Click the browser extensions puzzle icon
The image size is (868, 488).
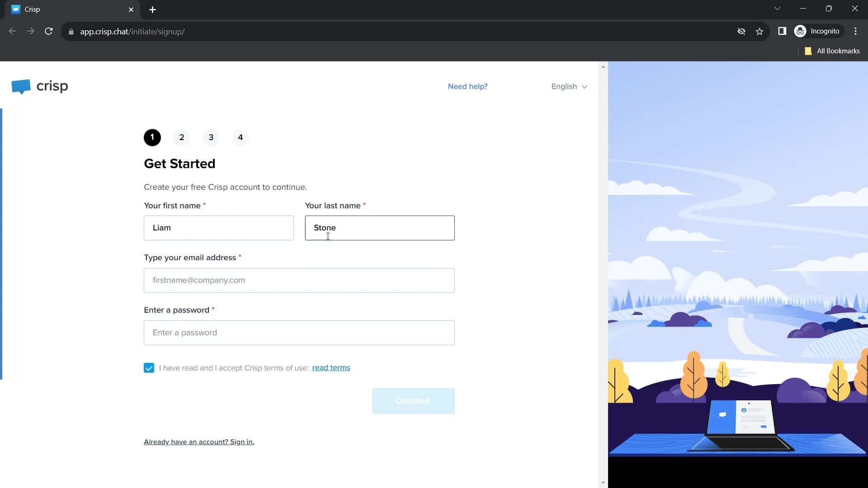click(783, 31)
